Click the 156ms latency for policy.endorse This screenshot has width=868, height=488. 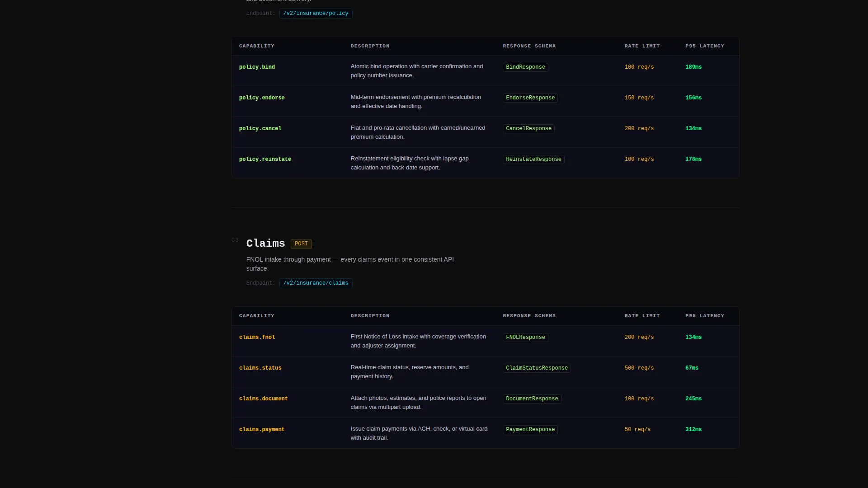coord(693,98)
